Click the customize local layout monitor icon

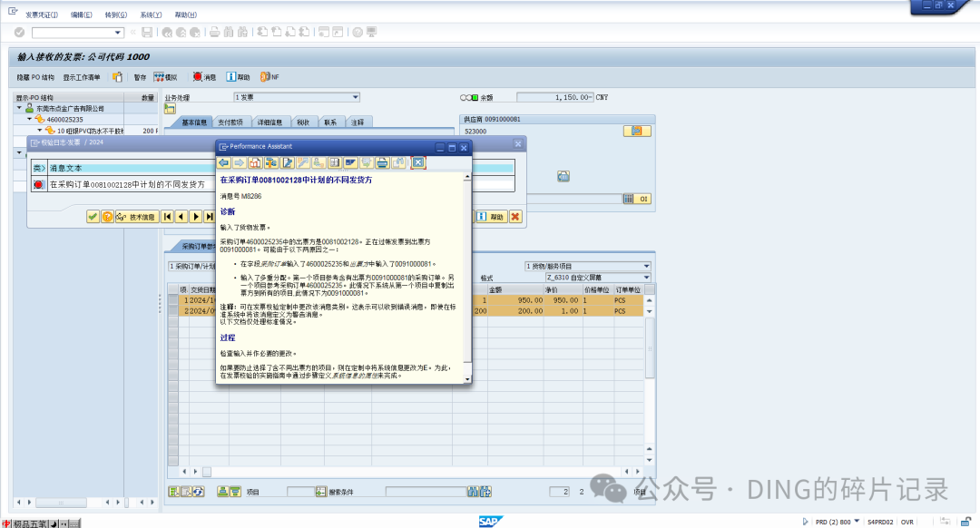(372, 33)
